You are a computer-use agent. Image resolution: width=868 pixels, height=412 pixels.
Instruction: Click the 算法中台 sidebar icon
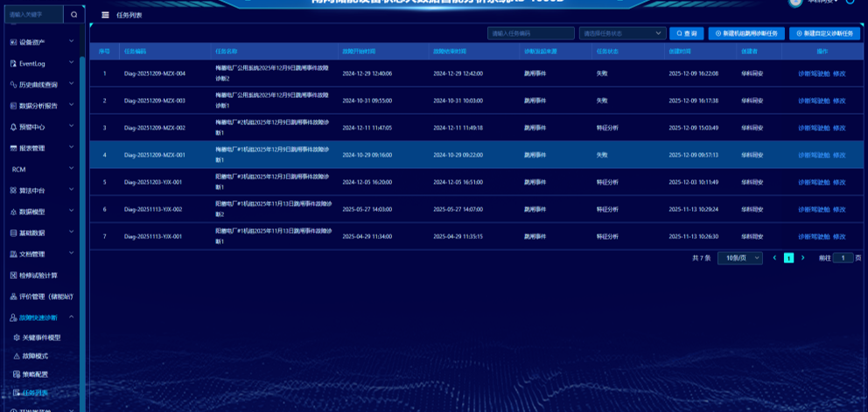14,191
